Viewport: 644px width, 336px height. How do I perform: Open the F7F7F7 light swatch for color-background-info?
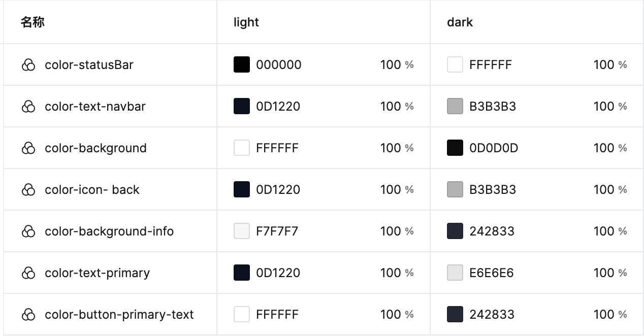242,231
